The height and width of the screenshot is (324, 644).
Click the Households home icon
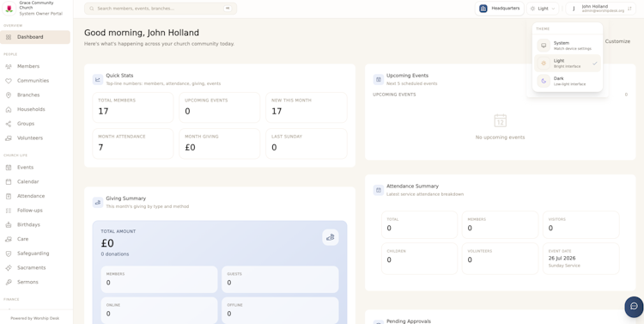point(9,109)
